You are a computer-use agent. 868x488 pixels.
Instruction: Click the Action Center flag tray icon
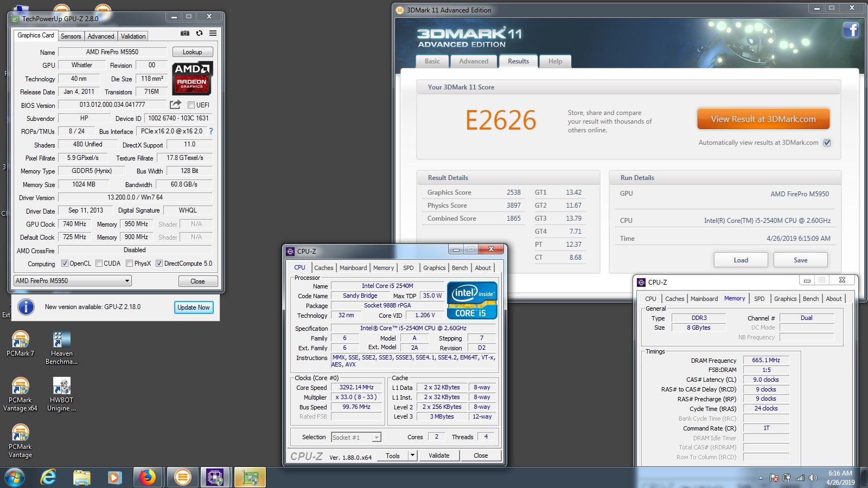(x=774, y=478)
